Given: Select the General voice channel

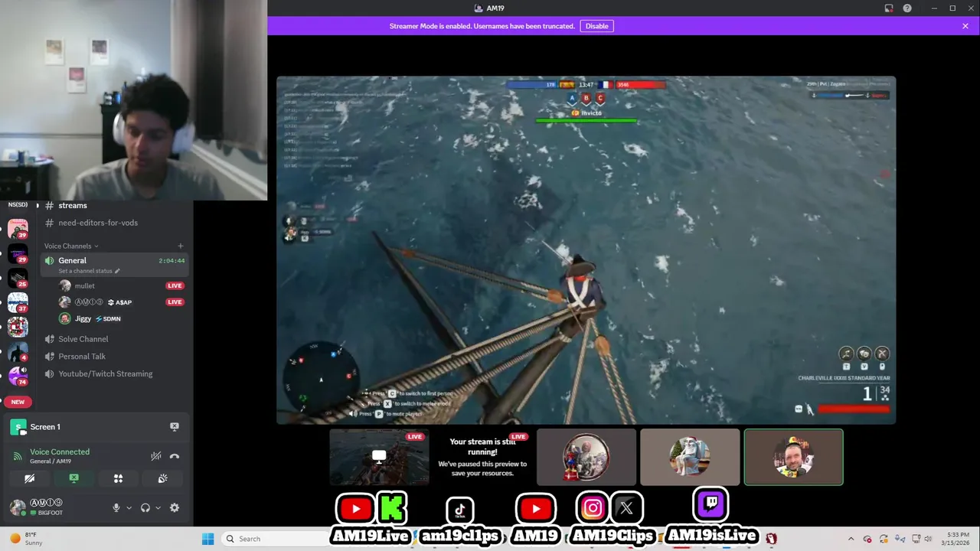Looking at the screenshot, I should coord(115,264).
